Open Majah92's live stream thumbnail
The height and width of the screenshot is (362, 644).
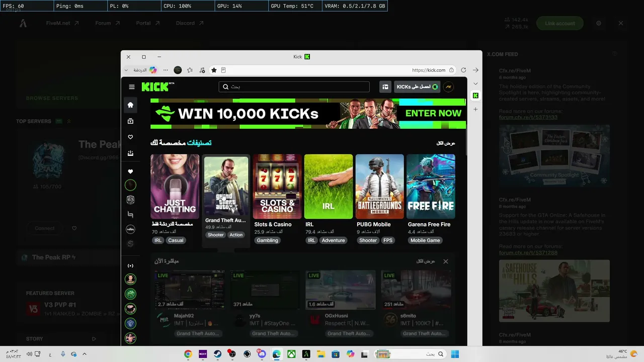[x=189, y=290]
